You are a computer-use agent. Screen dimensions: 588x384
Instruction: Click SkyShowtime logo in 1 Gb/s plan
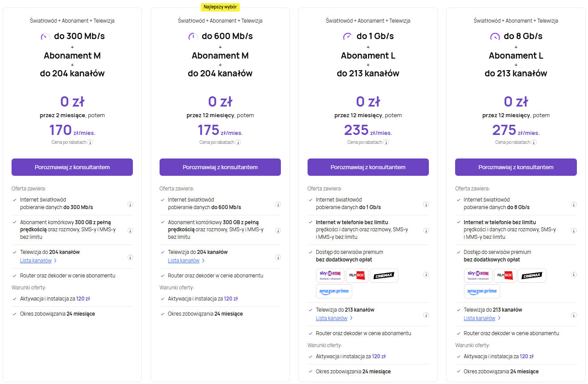tap(330, 276)
